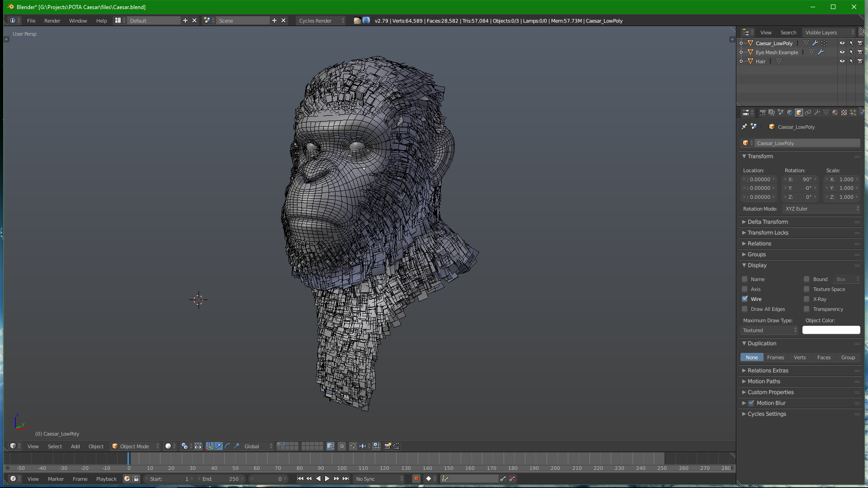Image resolution: width=868 pixels, height=488 pixels.
Task: Open the Window menu
Action: [x=78, y=21]
